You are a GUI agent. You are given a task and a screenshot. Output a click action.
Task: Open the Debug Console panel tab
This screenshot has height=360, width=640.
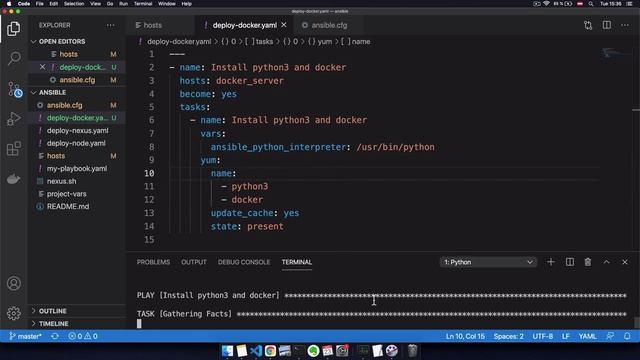point(244,262)
